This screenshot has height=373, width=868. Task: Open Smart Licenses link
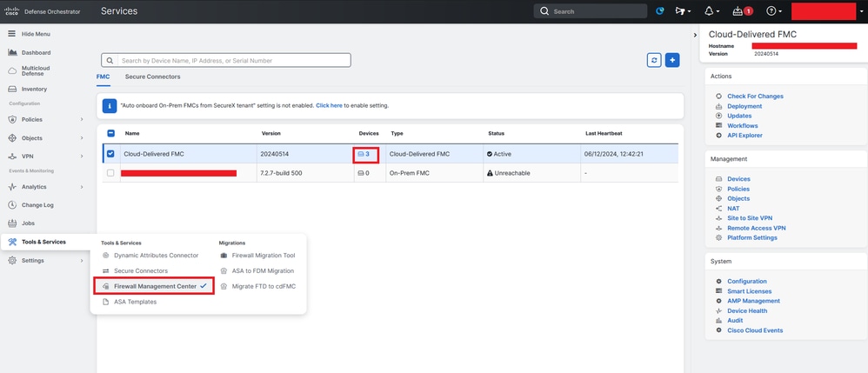749,291
